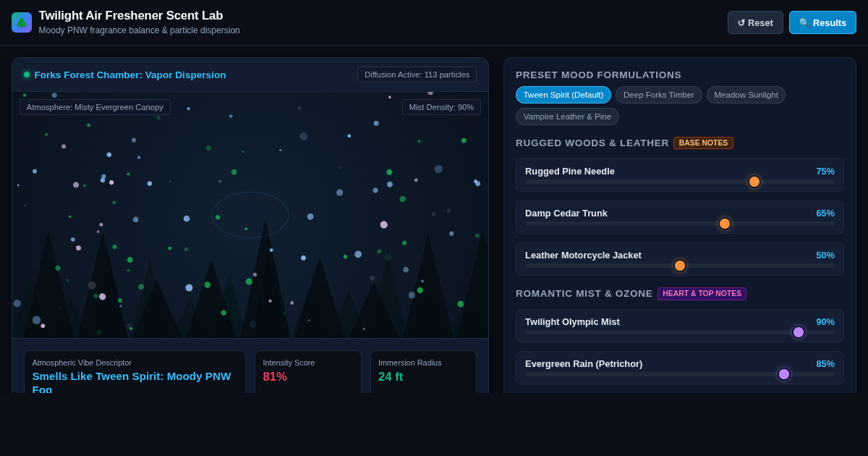The height and width of the screenshot is (456, 868).
Task: Click the Moody PNW fragrance balance subtitle
Action: (x=140, y=30)
